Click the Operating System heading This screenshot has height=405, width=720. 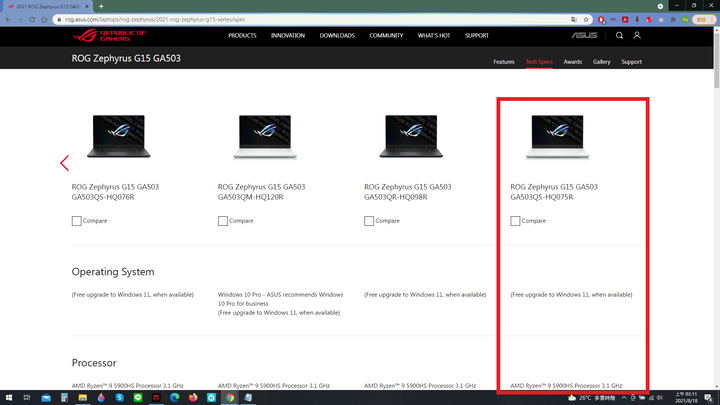113,272
